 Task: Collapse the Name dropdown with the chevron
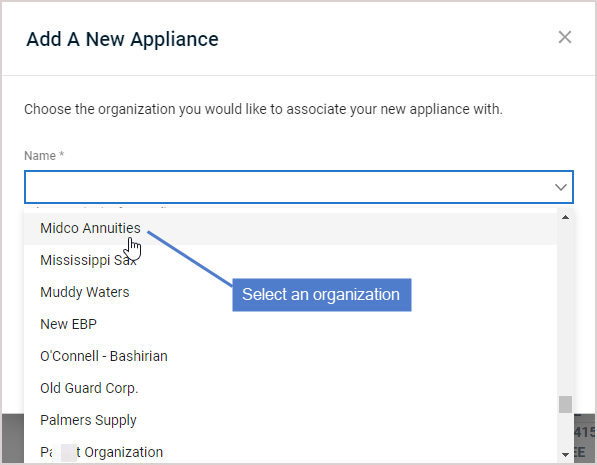[560, 187]
